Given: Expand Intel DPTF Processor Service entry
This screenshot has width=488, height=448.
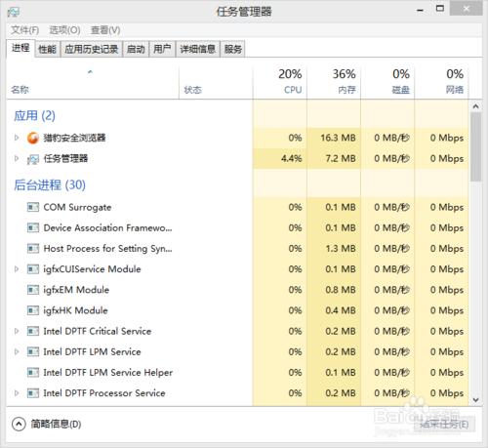Looking at the screenshot, I should [17, 393].
